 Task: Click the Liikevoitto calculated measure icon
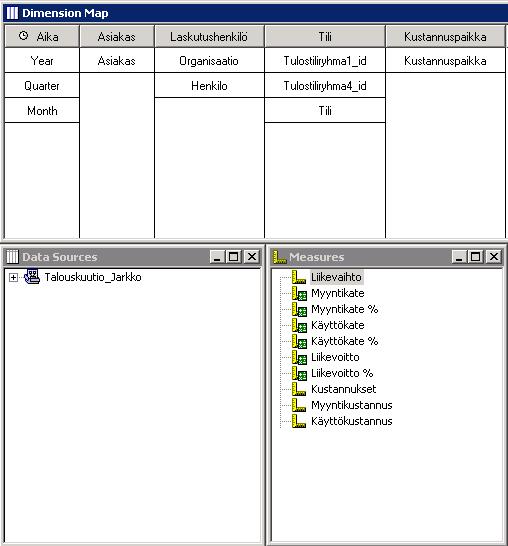tap(299, 357)
